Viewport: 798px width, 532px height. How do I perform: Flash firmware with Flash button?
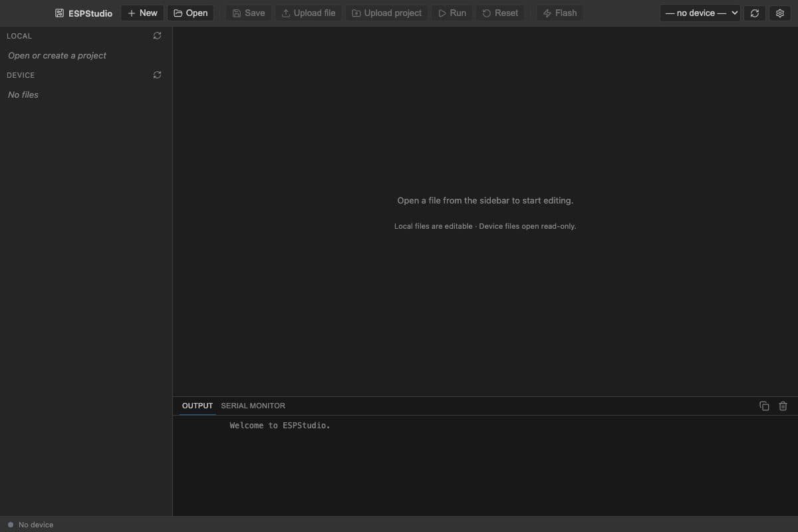[560, 13]
